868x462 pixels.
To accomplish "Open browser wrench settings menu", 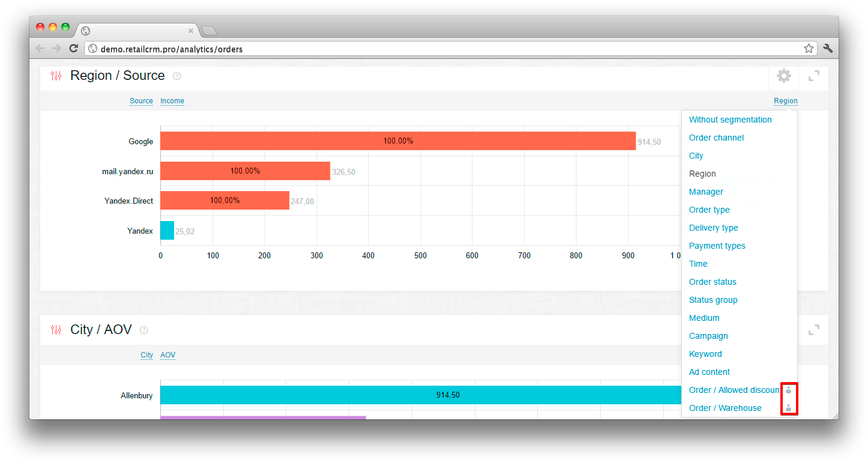I will pyautogui.click(x=828, y=49).
